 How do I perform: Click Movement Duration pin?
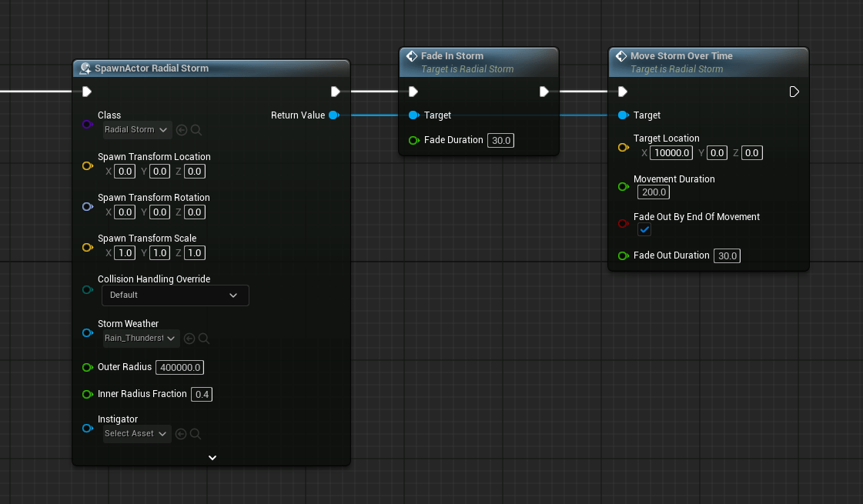click(x=623, y=186)
